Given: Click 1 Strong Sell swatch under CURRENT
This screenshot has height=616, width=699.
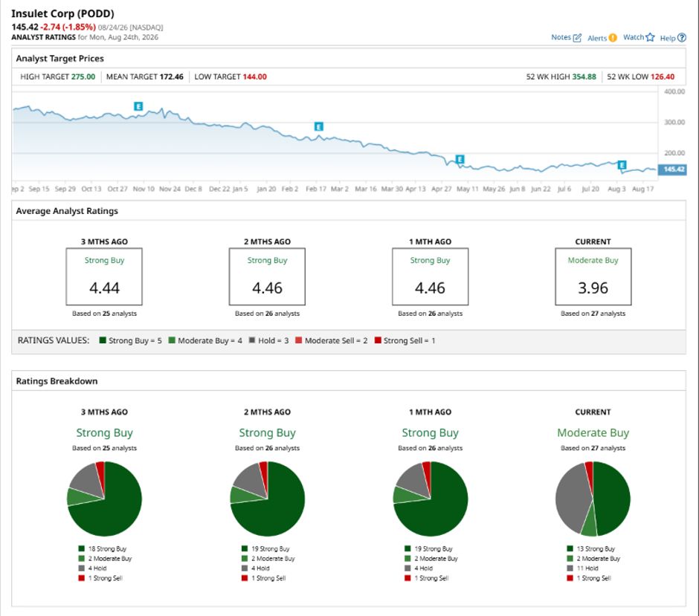Looking at the screenshot, I should click(570, 578).
